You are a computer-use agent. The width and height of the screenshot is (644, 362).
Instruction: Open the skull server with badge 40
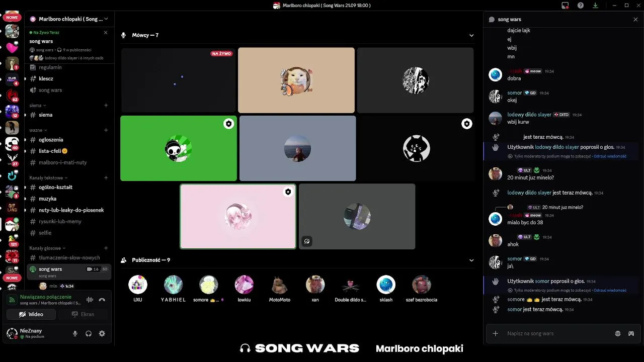point(12,144)
